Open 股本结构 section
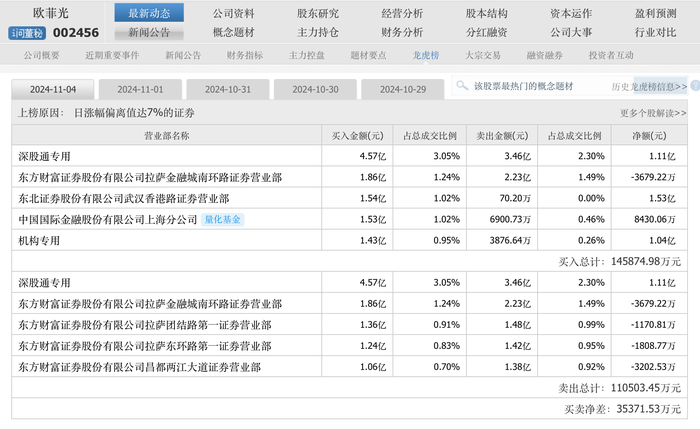The image size is (700, 429). coord(487,13)
